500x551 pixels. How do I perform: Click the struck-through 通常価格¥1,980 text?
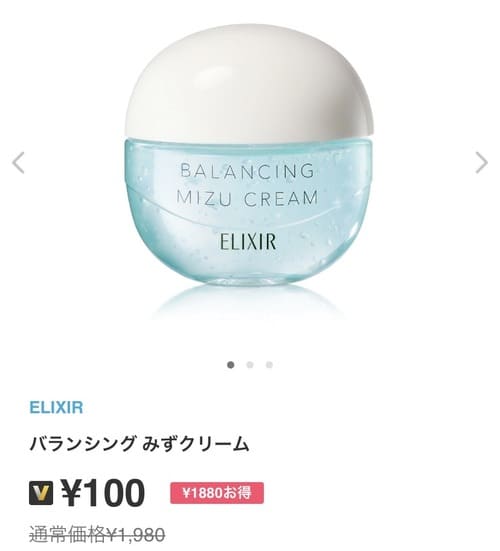pos(97,535)
